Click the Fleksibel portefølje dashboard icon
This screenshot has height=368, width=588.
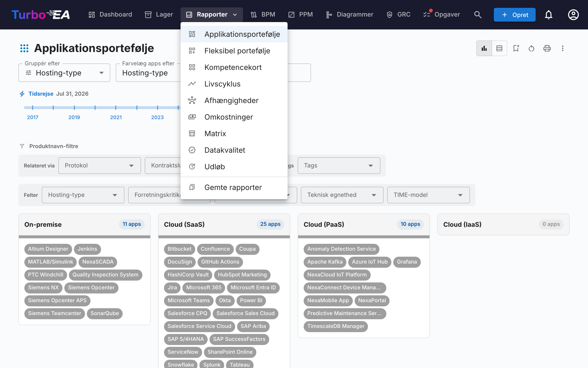pyautogui.click(x=192, y=51)
